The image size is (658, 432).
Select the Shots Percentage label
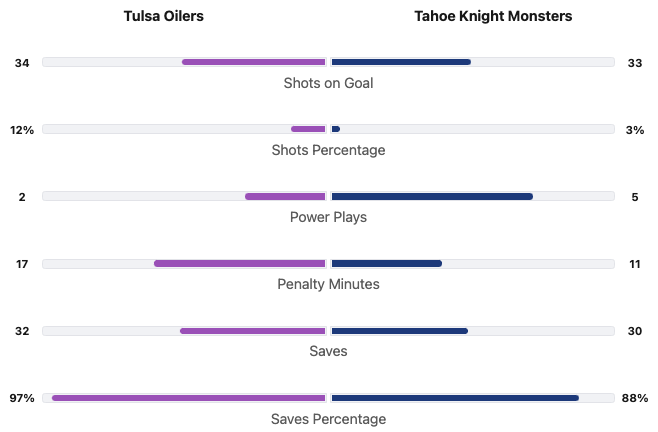(x=328, y=150)
